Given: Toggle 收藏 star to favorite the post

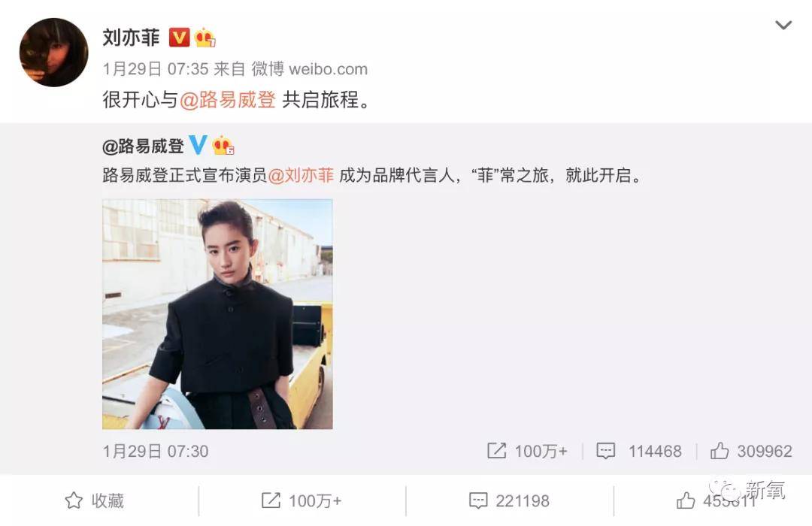Looking at the screenshot, I should 94,500.
